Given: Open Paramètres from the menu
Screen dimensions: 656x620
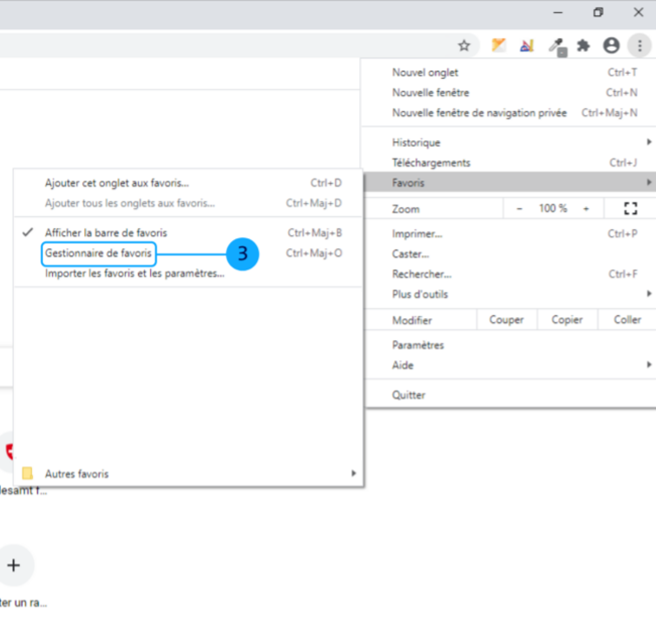Looking at the screenshot, I should [x=418, y=345].
